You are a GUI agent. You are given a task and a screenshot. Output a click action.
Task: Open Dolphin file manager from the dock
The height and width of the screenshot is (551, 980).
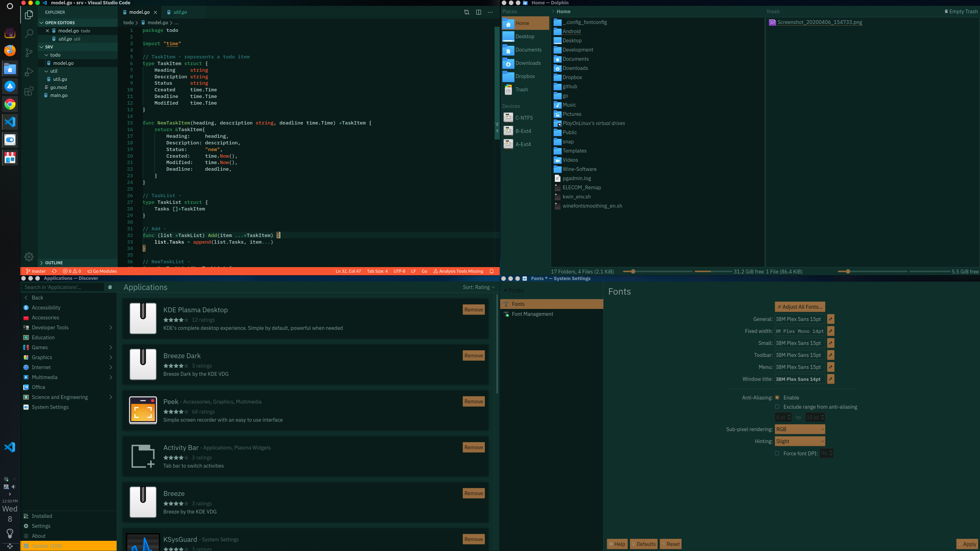click(10, 69)
